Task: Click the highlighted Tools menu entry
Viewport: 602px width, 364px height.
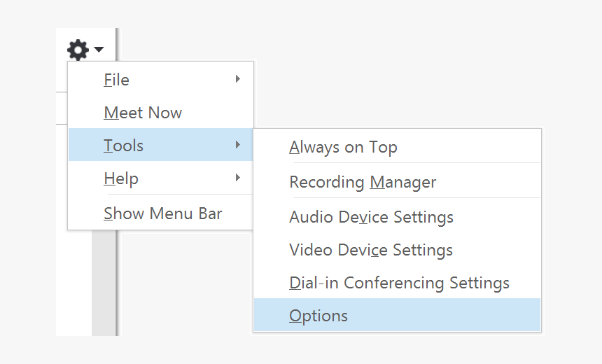Action: click(x=124, y=146)
